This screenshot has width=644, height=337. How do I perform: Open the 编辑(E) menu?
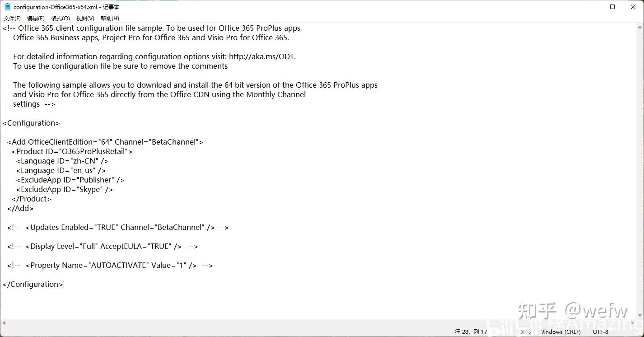36,18
